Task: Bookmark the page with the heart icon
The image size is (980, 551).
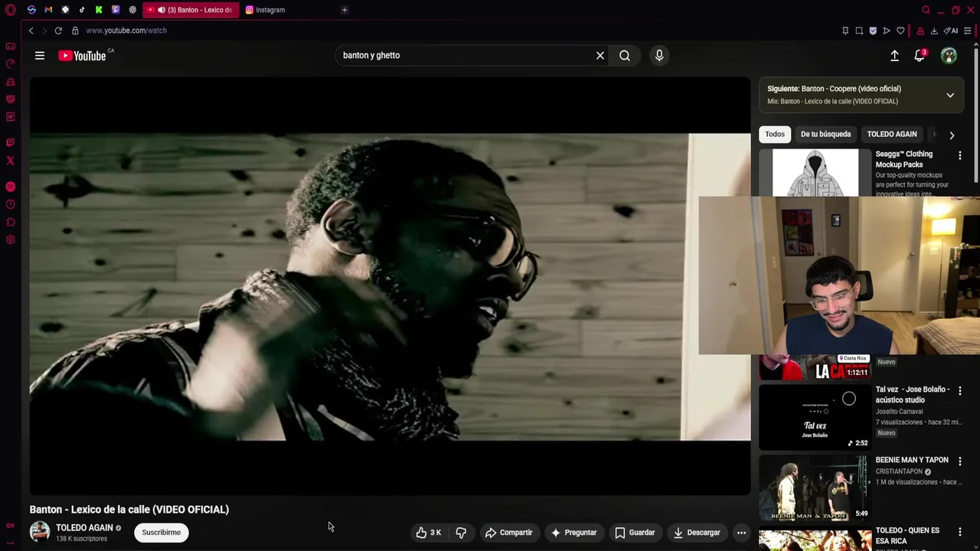Action: (900, 31)
